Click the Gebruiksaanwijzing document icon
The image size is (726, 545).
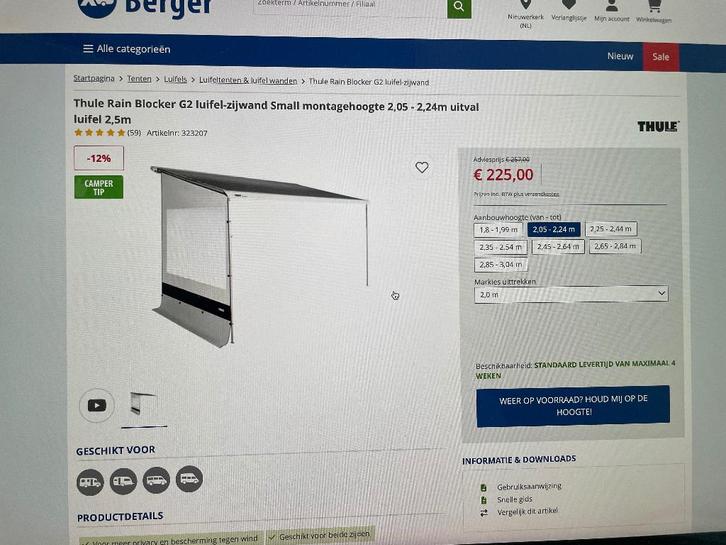pos(484,488)
